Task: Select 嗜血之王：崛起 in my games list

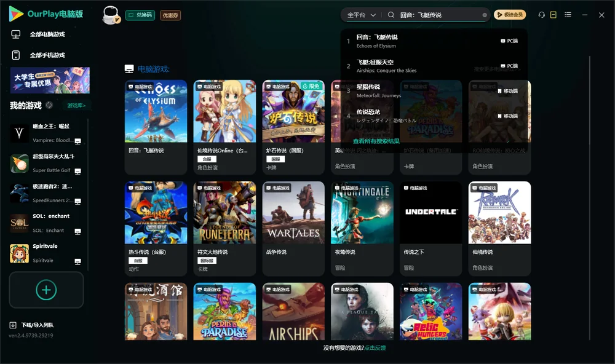Action: (47, 133)
